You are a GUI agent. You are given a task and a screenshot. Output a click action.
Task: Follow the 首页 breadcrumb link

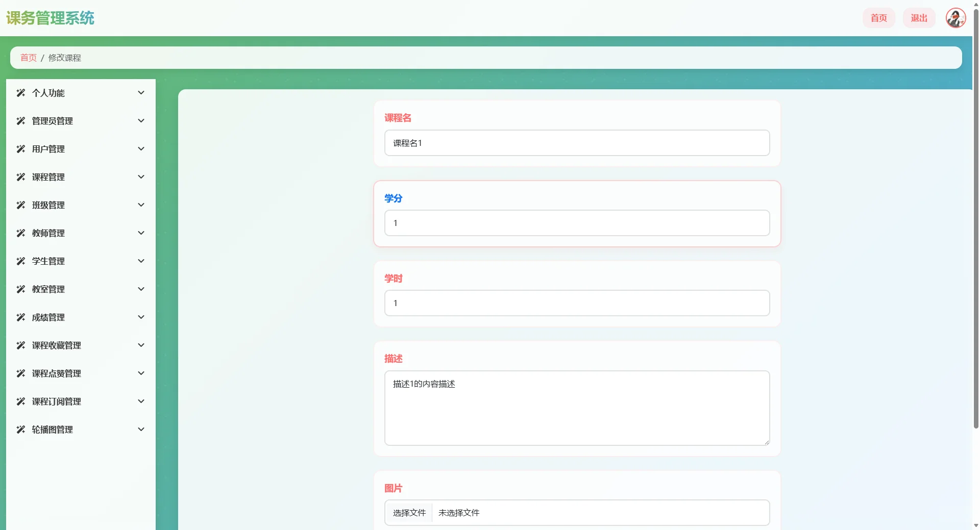point(29,58)
